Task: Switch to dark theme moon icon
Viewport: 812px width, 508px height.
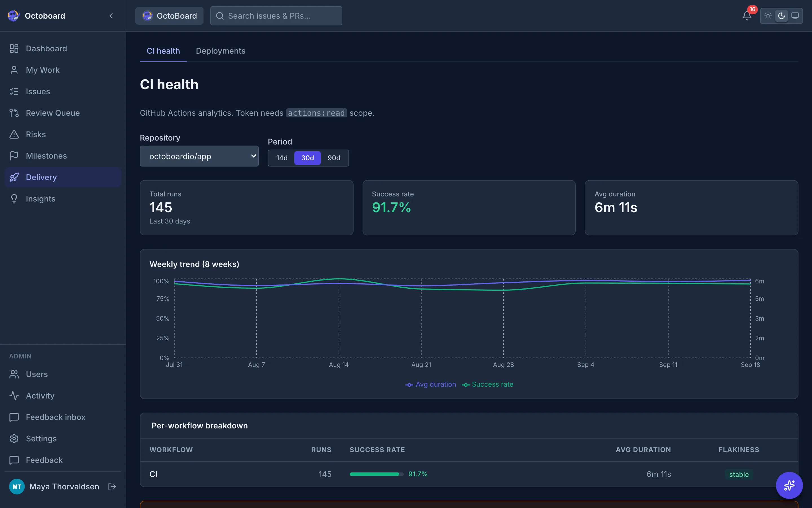Action: (x=781, y=16)
